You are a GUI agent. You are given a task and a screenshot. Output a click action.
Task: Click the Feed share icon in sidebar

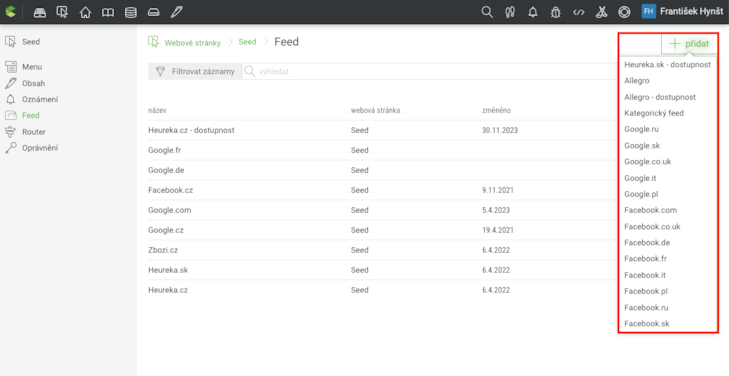click(10, 115)
